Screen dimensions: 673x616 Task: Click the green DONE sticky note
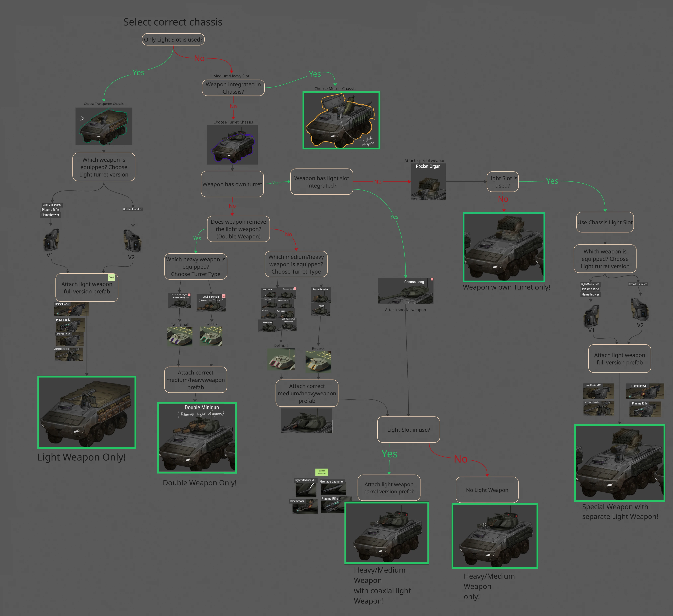pos(112,277)
